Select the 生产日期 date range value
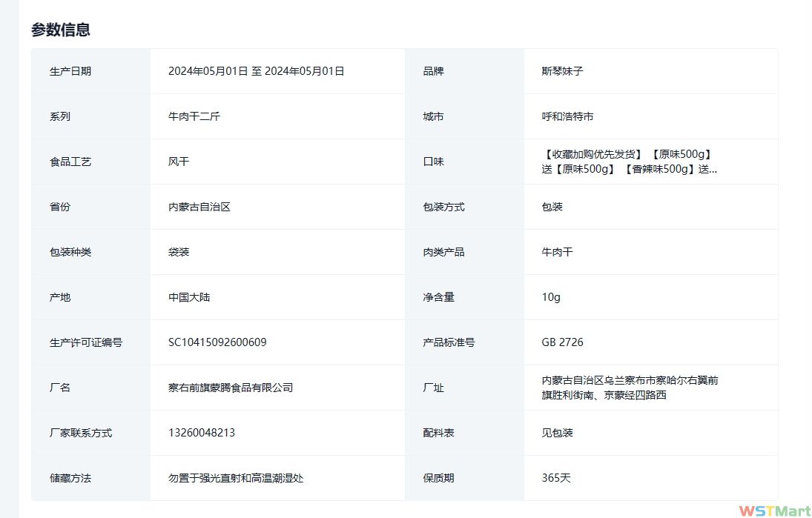Image resolution: width=812 pixels, height=518 pixels. click(x=256, y=71)
